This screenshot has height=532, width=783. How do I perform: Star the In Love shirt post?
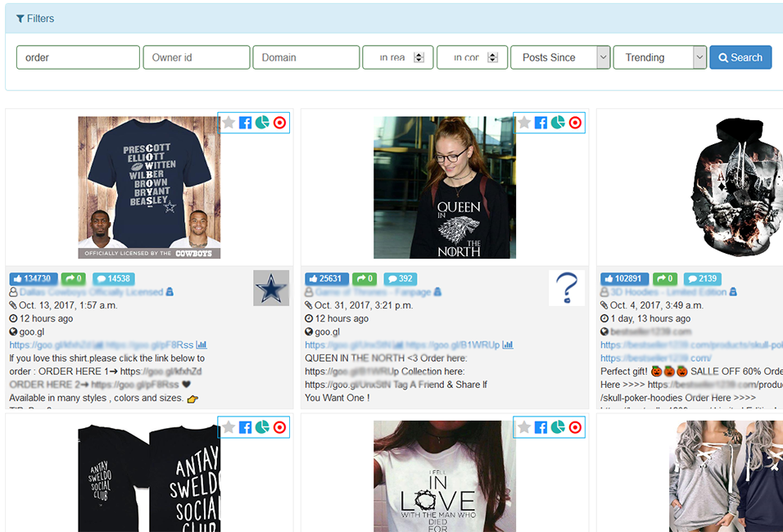point(524,427)
